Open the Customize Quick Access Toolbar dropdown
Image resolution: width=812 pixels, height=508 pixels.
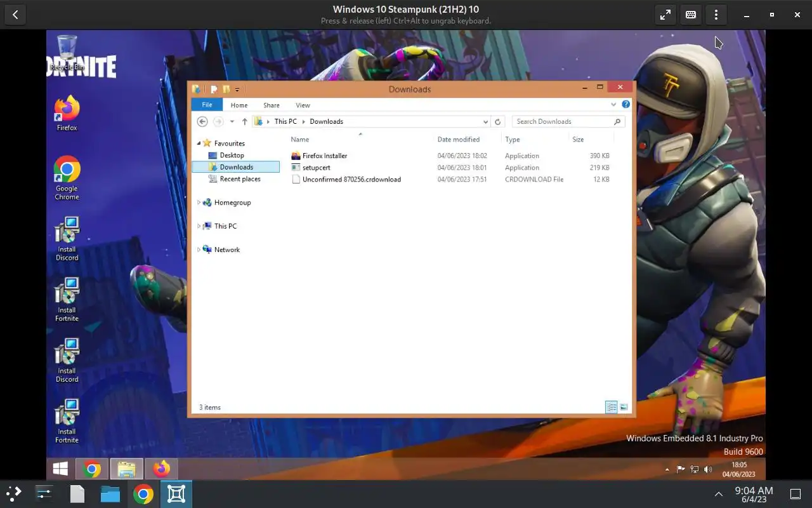click(237, 90)
